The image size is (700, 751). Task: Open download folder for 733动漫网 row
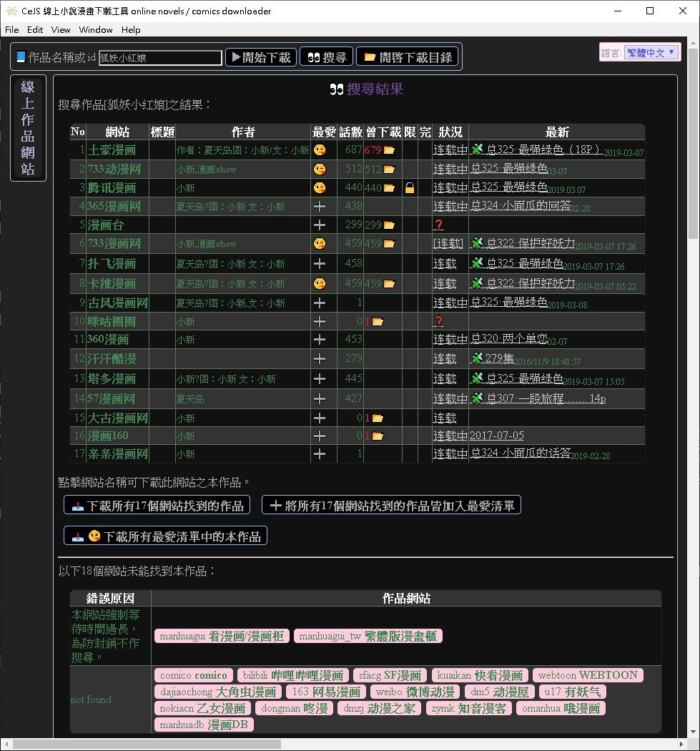[389, 169]
